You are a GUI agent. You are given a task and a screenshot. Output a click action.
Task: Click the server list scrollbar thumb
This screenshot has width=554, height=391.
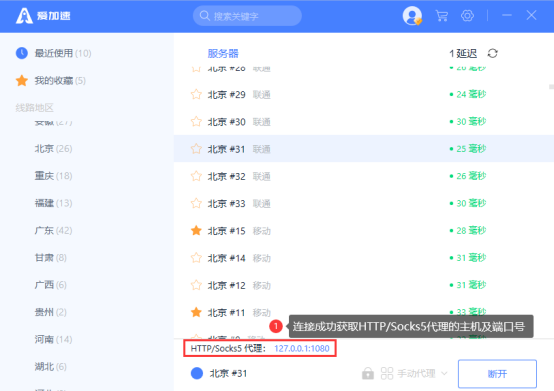(x=551, y=87)
